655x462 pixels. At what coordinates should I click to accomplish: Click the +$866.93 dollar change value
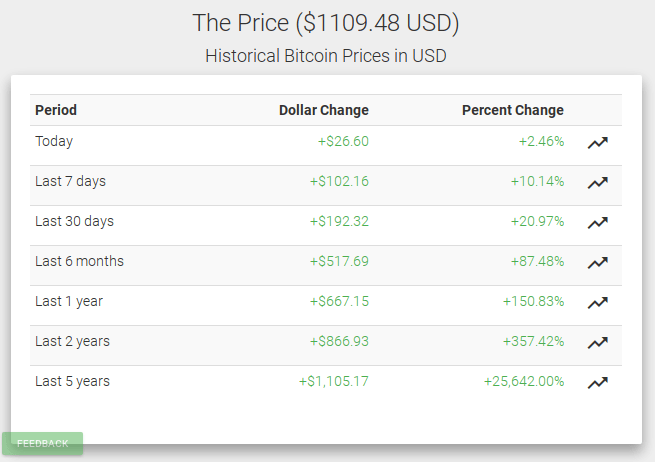339,341
